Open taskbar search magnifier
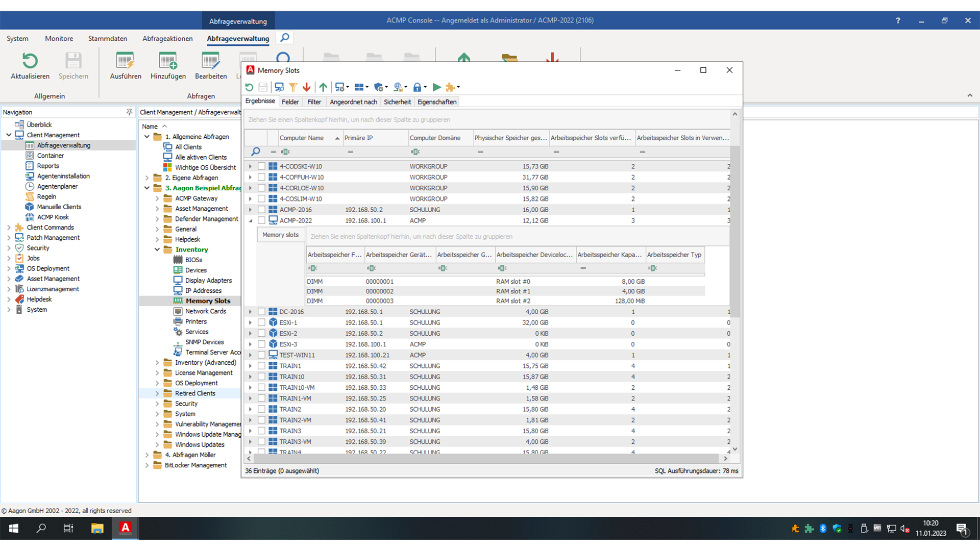 tap(41, 528)
